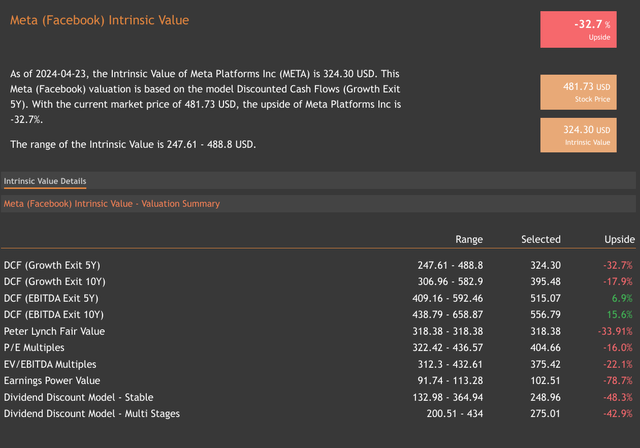Select range value 312.3 - 432.61
The height and width of the screenshot is (448, 640).
(x=450, y=364)
